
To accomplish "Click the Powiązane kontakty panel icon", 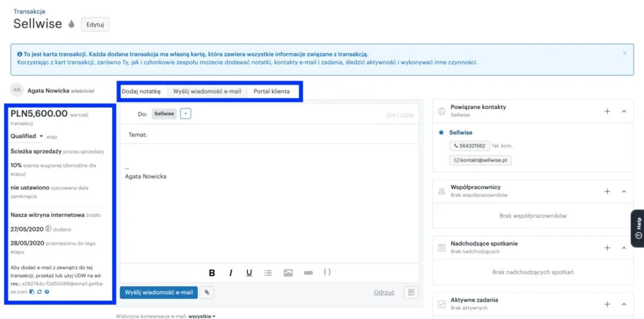I will (442, 111).
